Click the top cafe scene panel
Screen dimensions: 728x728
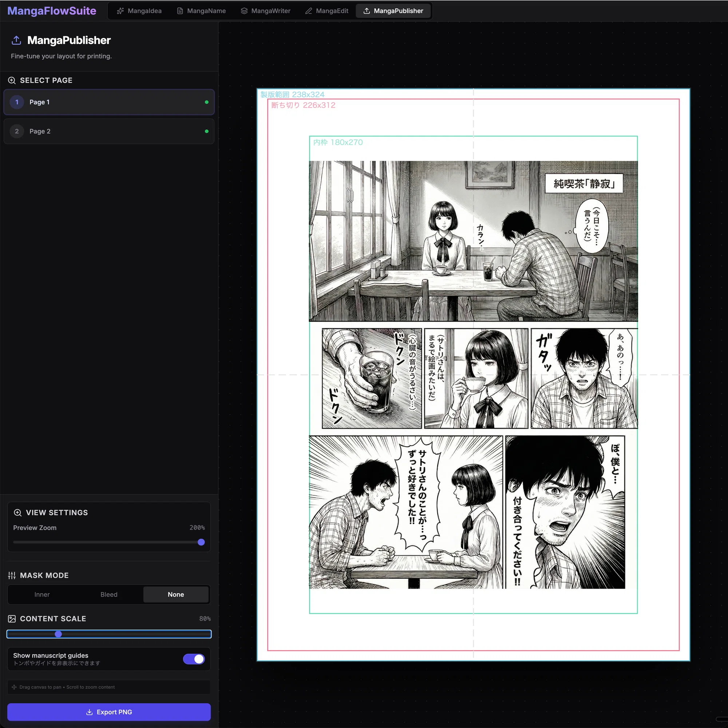(x=473, y=241)
